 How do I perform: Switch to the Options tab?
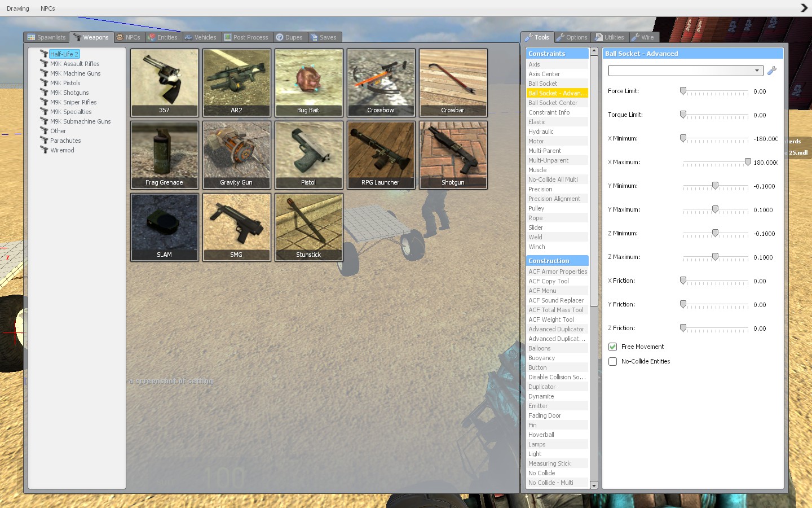[x=572, y=37]
